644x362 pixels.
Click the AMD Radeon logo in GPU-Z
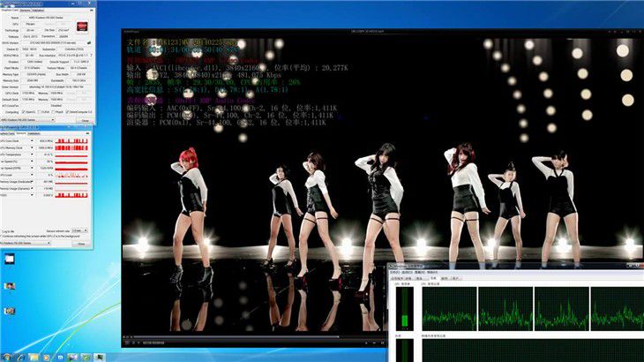[82, 26]
